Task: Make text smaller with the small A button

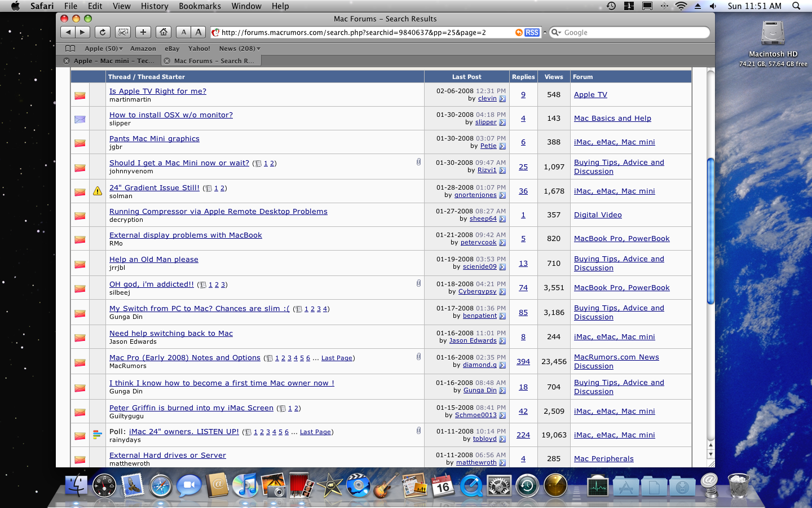Action: pyautogui.click(x=183, y=32)
